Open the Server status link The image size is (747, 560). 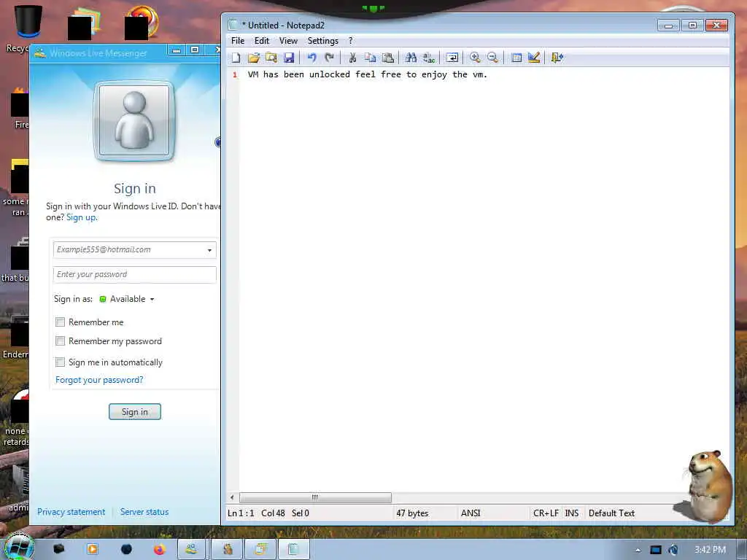pos(144,512)
